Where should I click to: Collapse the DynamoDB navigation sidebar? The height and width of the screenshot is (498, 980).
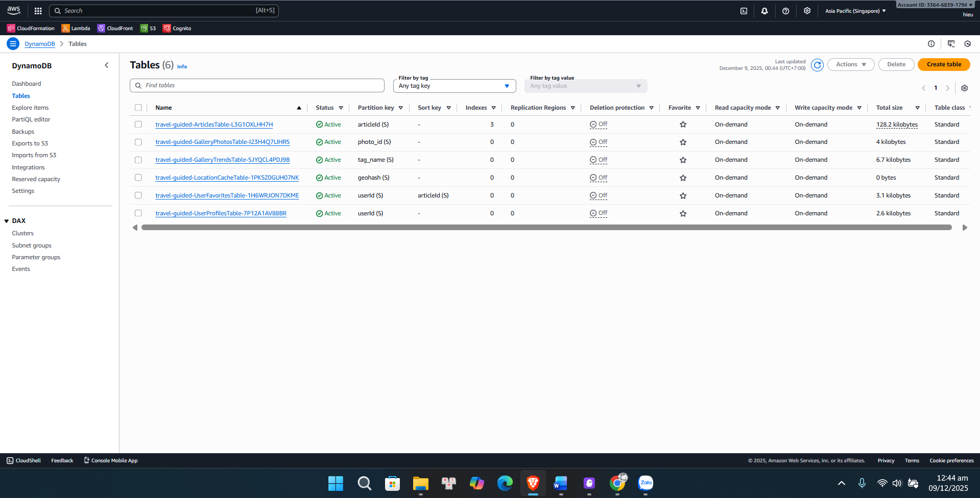point(107,65)
